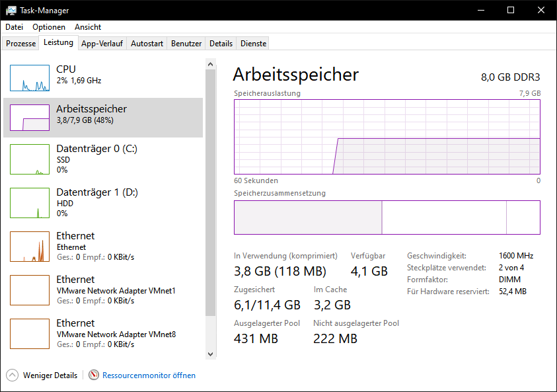Viewport: 557px width, 392px height.
Task: Click the Ressourcenmonitor icon
Action: (94, 375)
